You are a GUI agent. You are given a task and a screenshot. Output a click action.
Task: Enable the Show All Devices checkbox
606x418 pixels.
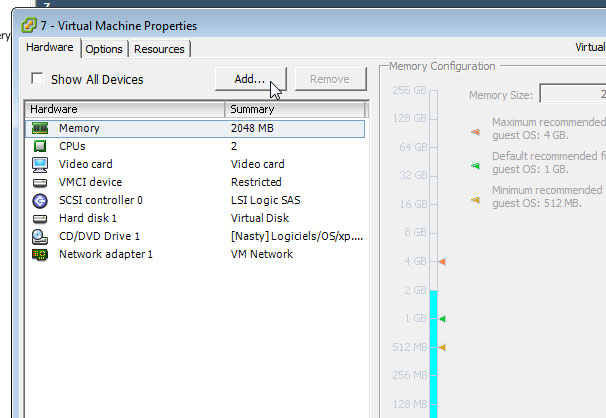point(37,78)
